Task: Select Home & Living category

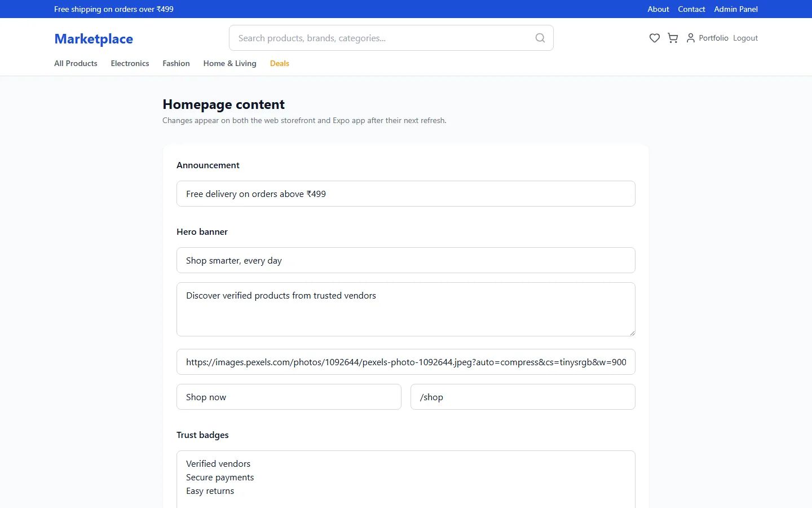Action: 230,63
